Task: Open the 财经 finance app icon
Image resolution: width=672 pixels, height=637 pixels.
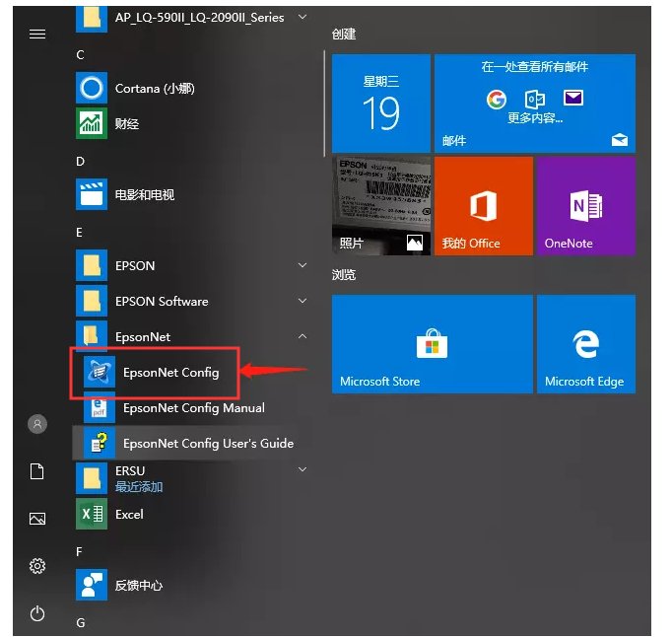Action: (92, 123)
